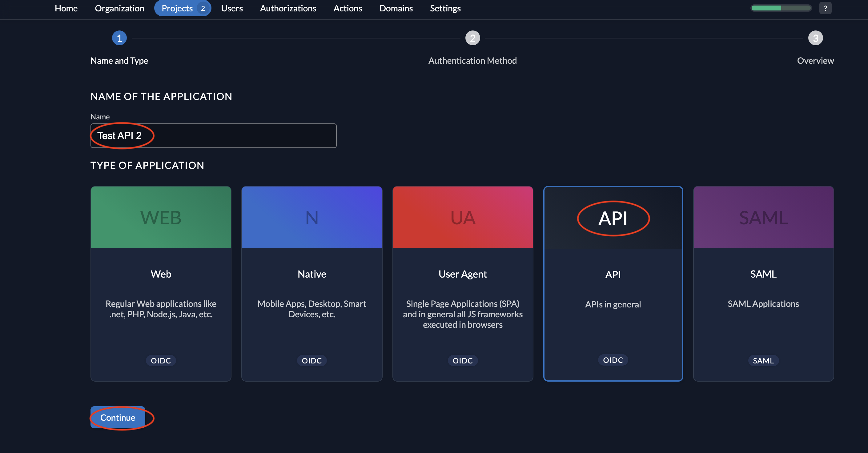This screenshot has height=453, width=868.
Task: Open the Actions menu item
Action: (348, 8)
